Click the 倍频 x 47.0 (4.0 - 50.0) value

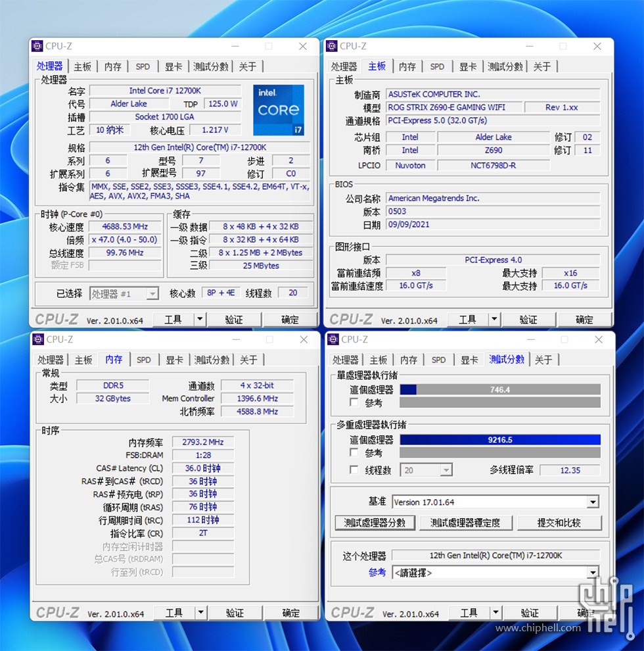coord(125,239)
